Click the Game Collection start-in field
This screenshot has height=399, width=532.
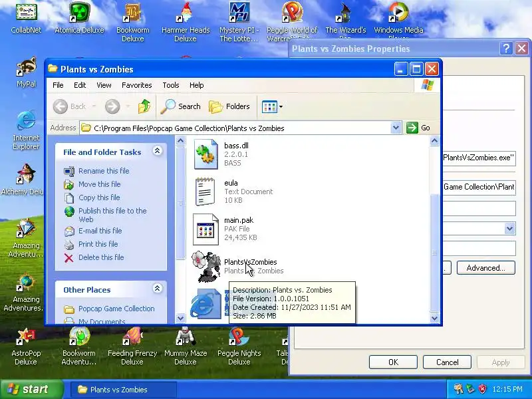[x=479, y=187]
